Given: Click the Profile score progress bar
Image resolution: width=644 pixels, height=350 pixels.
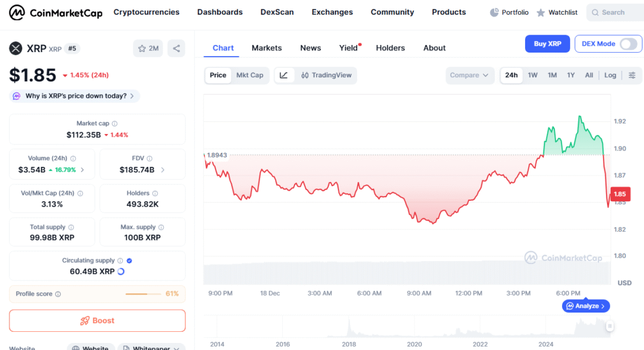Looking at the screenshot, I should [x=143, y=294].
